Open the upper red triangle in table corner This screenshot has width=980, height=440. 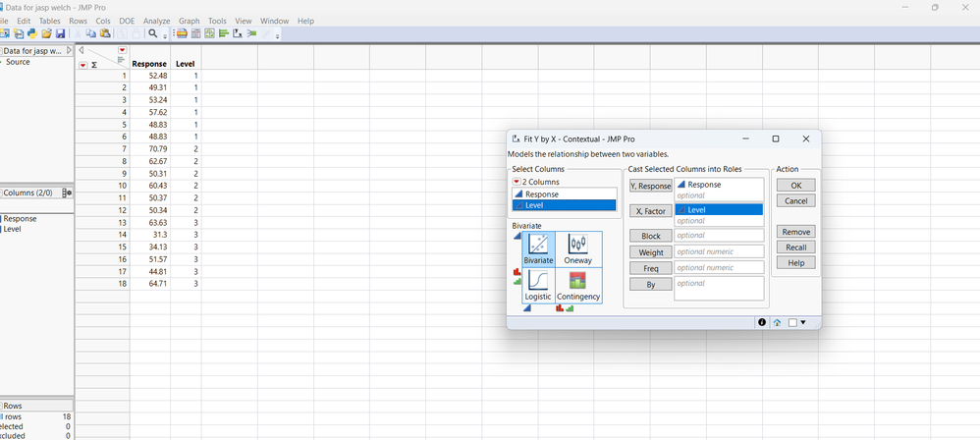123,50
